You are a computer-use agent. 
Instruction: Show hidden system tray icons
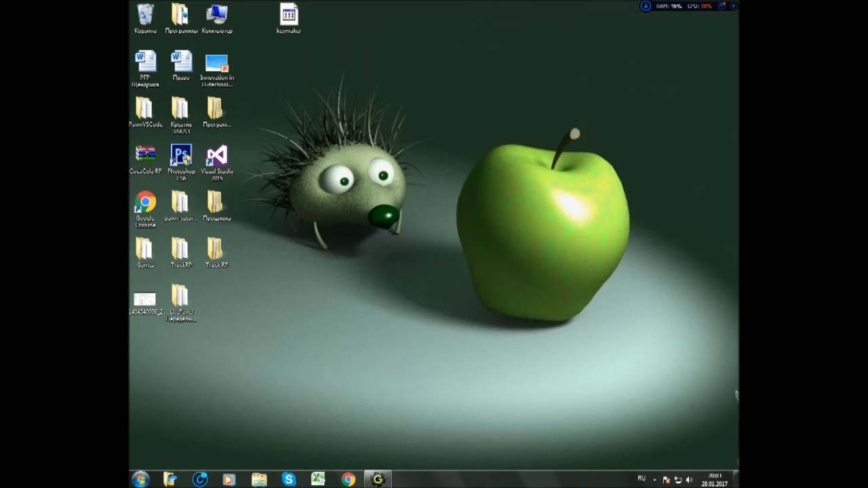point(654,480)
